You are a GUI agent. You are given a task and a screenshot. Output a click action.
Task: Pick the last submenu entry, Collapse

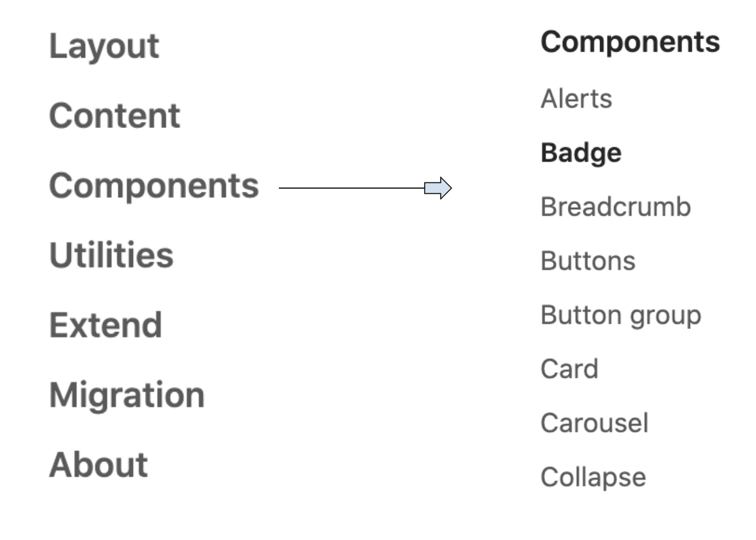coord(593,477)
